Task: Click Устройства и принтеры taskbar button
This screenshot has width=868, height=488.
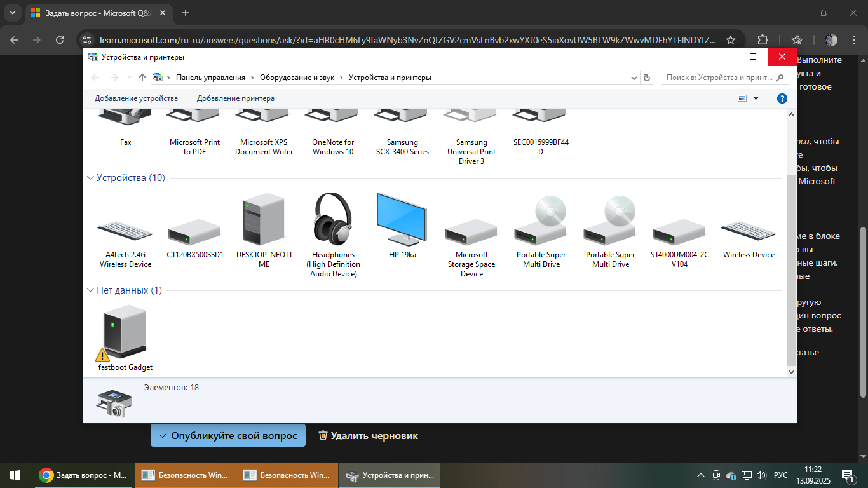Action: (x=390, y=475)
